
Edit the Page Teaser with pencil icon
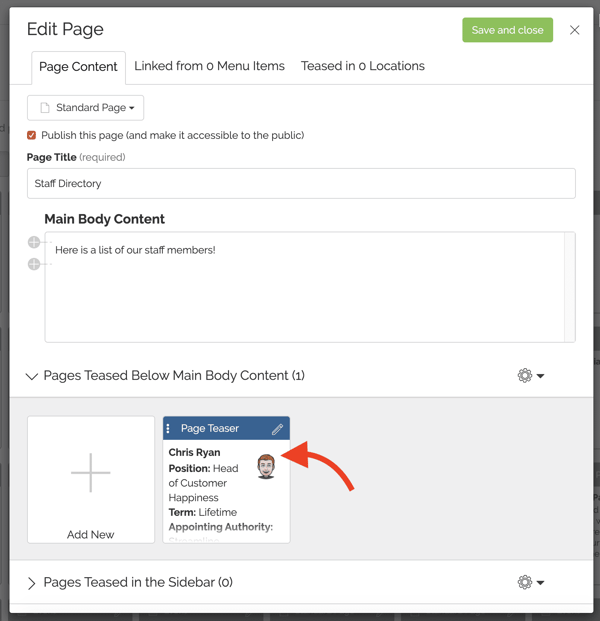pos(277,429)
